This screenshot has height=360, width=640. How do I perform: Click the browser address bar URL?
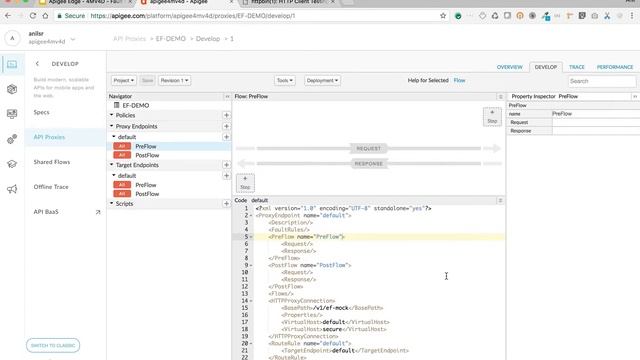tap(193, 16)
